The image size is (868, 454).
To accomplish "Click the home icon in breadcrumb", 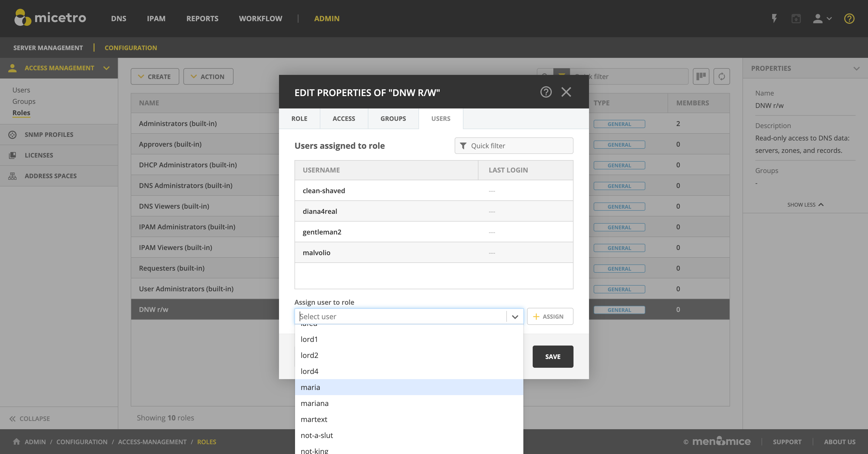I will [x=16, y=442].
